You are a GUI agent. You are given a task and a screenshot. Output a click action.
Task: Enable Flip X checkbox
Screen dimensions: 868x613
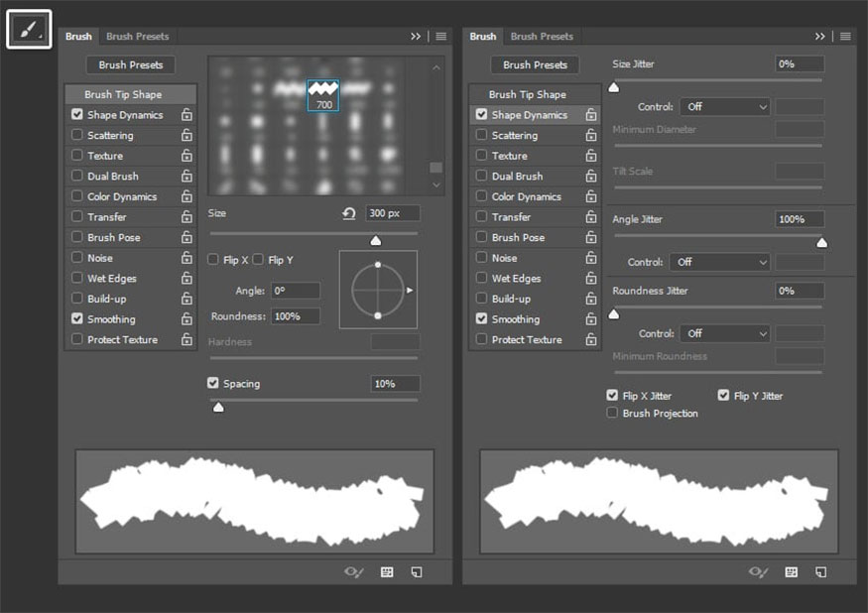[213, 259]
